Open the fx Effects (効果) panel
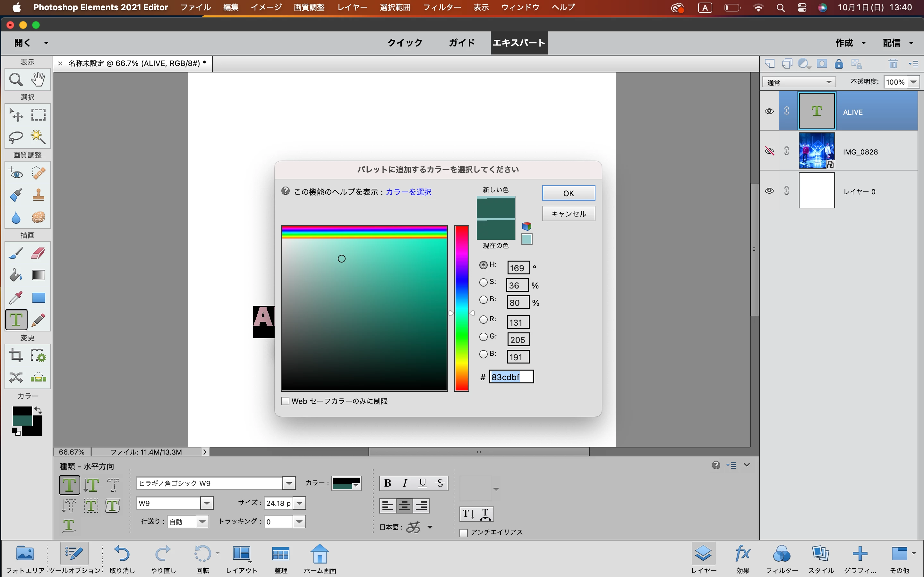This screenshot has width=924, height=577. click(x=743, y=554)
